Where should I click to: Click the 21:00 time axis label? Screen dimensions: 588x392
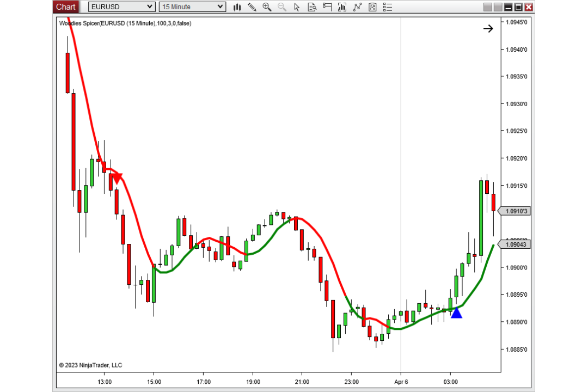[x=302, y=382]
